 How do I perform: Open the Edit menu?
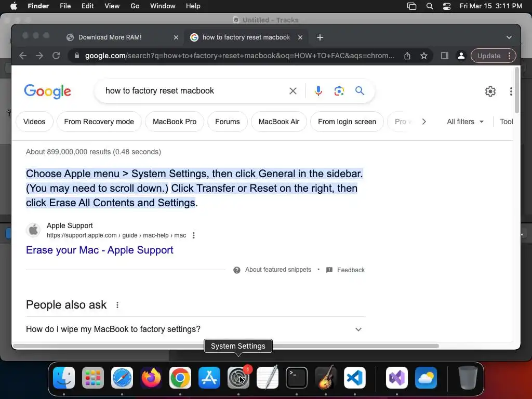pos(87,6)
